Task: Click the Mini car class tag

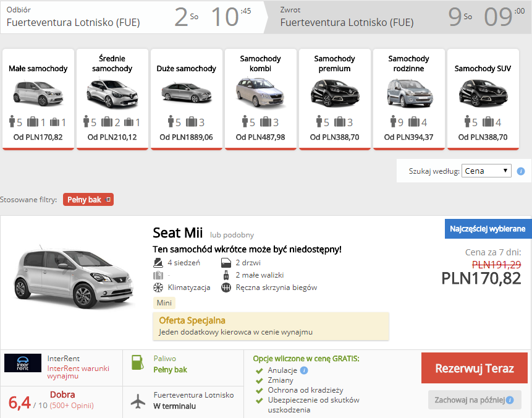Action: tap(164, 303)
